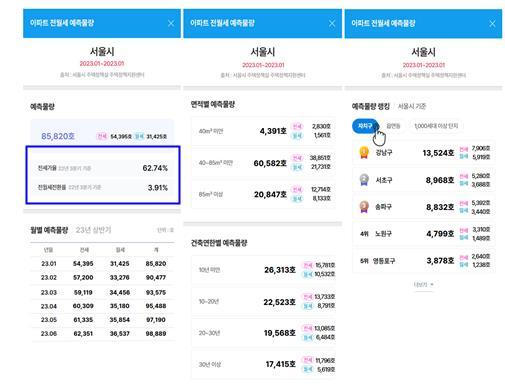Image resolution: width=505 pixels, height=386 pixels.
Task: Click the date range under 서울시 in the right panel
Action: (x=424, y=65)
